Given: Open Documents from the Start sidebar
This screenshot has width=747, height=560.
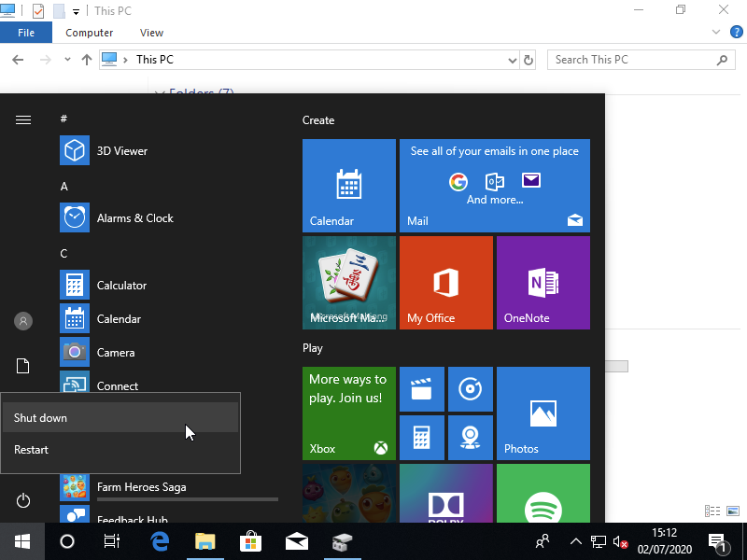Looking at the screenshot, I should coord(22,366).
